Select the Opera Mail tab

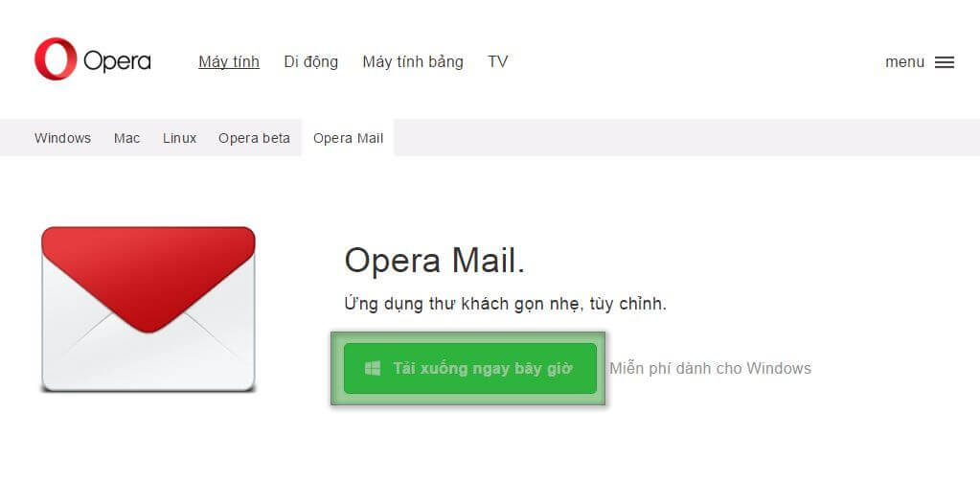tap(348, 138)
